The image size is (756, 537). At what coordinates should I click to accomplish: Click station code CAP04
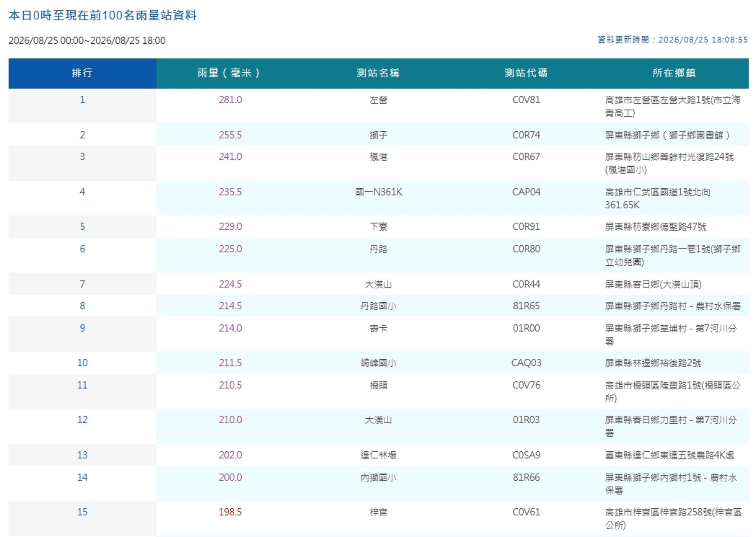coord(526,192)
